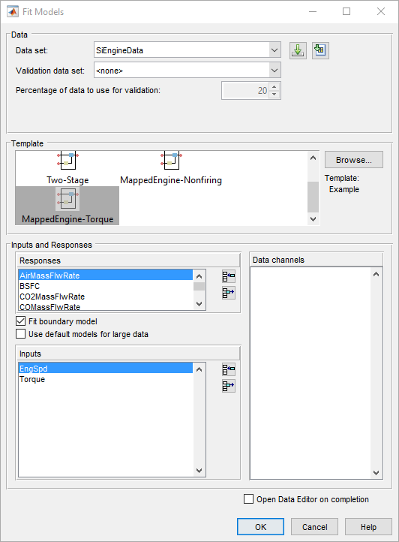The image size is (399, 542).
Task: Click the Help button
Action: click(x=368, y=527)
